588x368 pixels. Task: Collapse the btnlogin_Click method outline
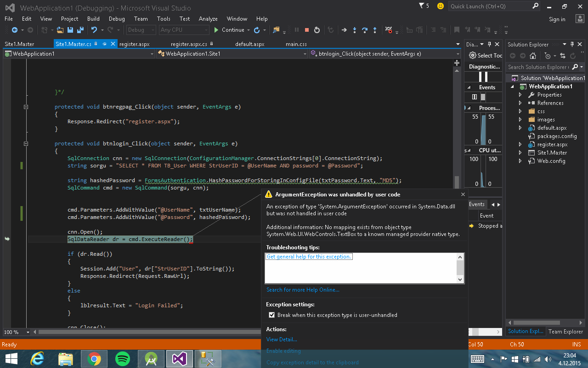point(26,144)
